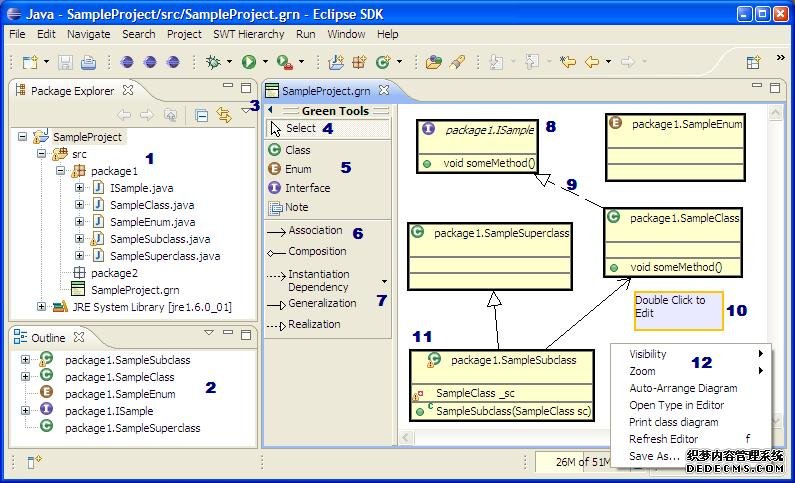Click the Save toolbar icon
This screenshot has width=795, height=483.
[x=65, y=62]
